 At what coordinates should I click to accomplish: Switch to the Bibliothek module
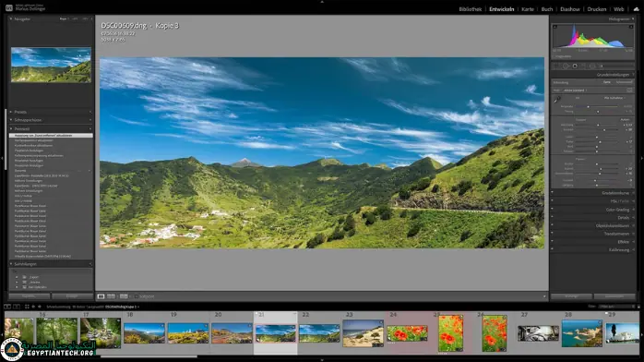click(471, 9)
